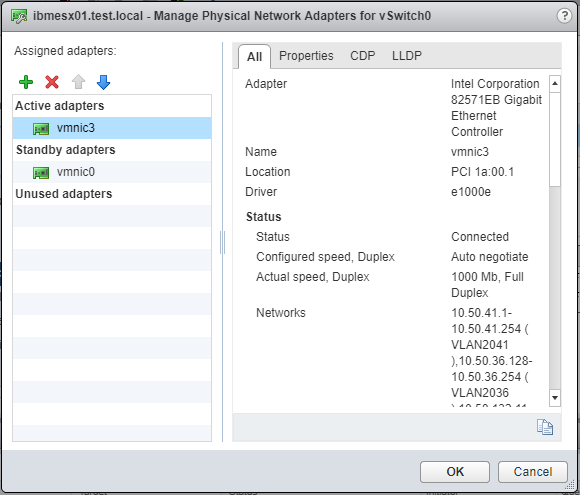Click the vmnic3 network card icon

point(41,129)
